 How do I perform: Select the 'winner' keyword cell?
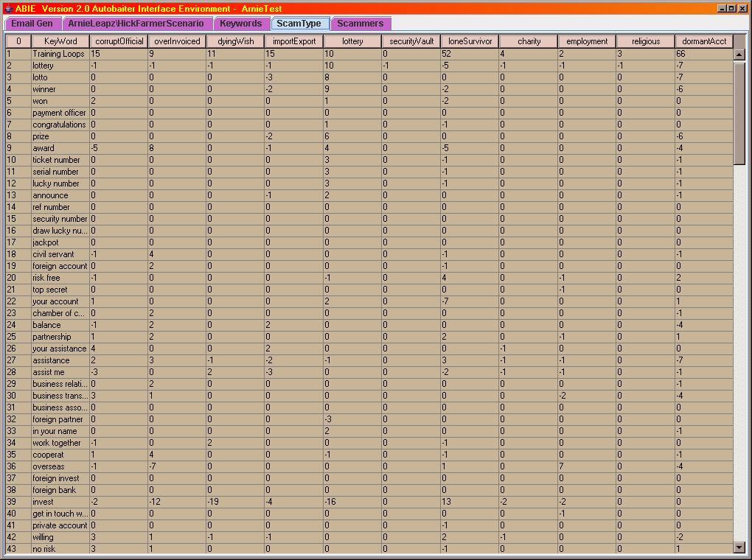(x=60, y=89)
